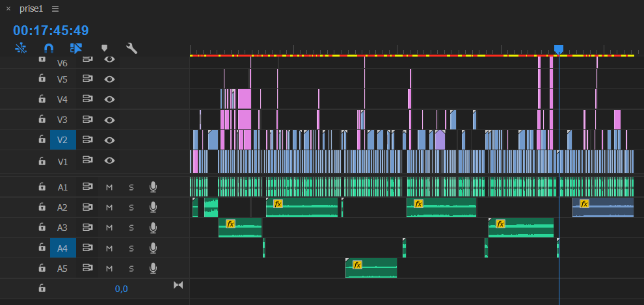The image size is (644, 305).
Task: Hide track V6 with eye icon
Action: [x=109, y=60]
